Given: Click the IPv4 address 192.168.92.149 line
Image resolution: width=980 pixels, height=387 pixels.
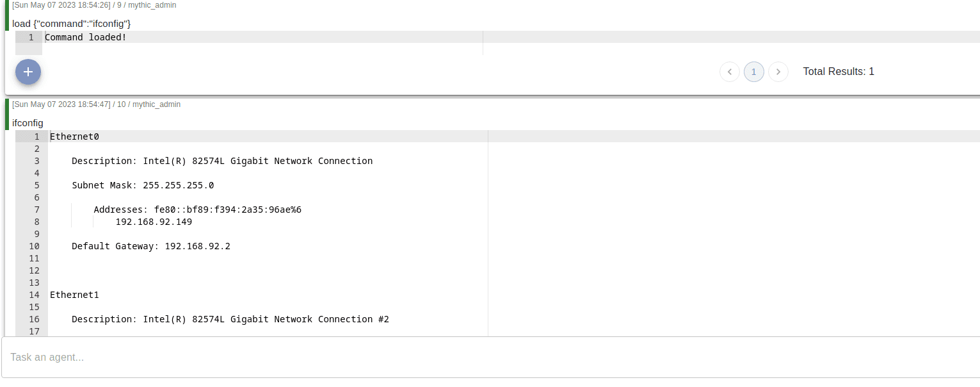Looking at the screenshot, I should pos(154,222).
